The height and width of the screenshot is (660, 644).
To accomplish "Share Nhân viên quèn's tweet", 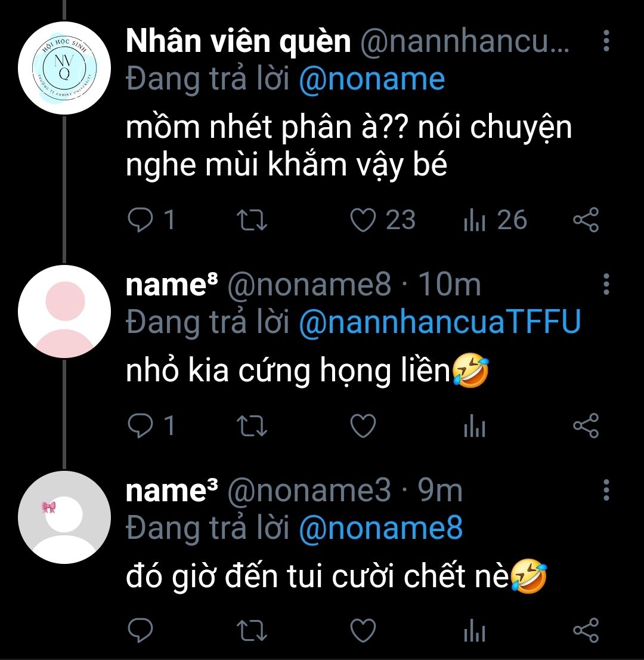I will (585, 220).
